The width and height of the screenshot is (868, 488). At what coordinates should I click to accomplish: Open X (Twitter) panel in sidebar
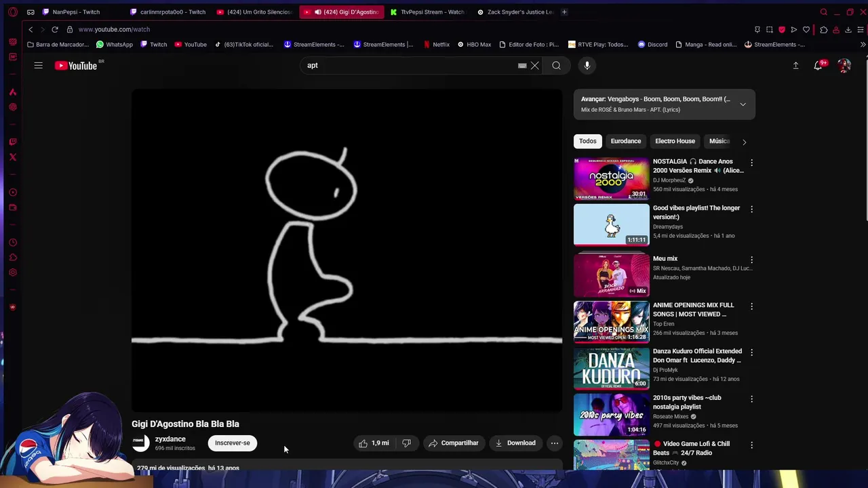pos(13,157)
